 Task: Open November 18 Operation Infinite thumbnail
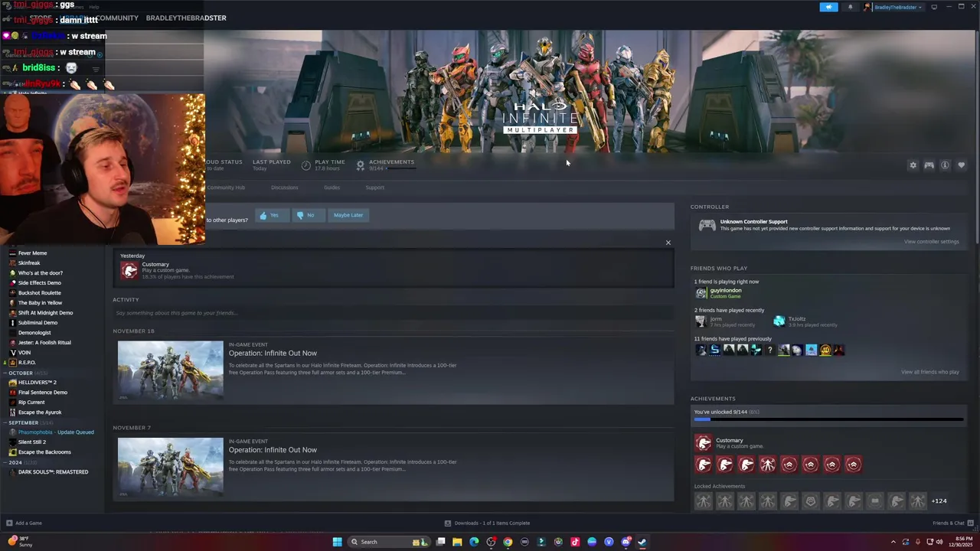[x=170, y=371]
